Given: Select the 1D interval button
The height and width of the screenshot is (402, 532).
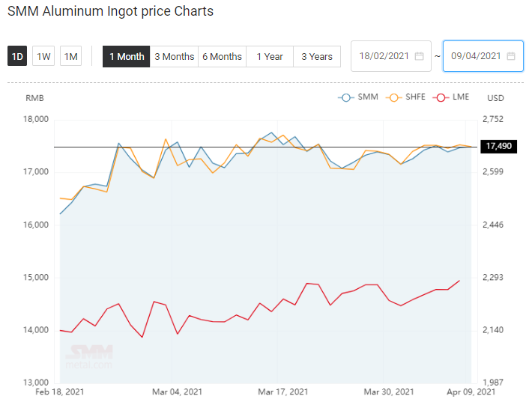Looking at the screenshot, I should pos(17,56).
